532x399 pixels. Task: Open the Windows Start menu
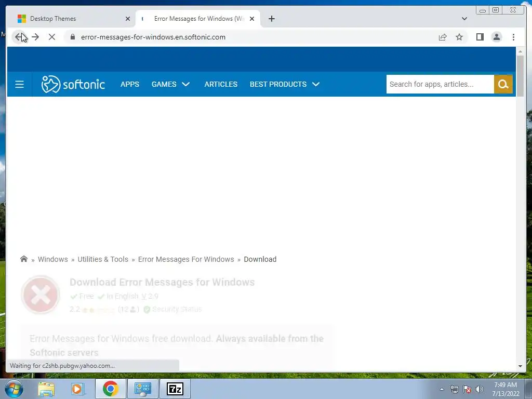pyautogui.click(x=14, y=389)
